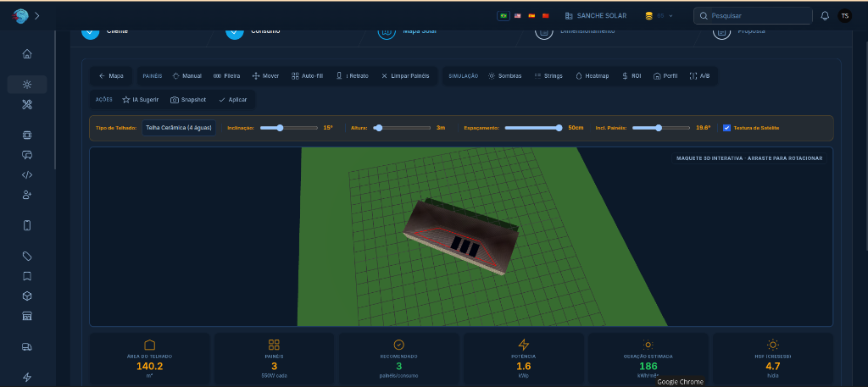Switch language to the Chinese flag
868x387 pixels.
(x=545, y=16)
